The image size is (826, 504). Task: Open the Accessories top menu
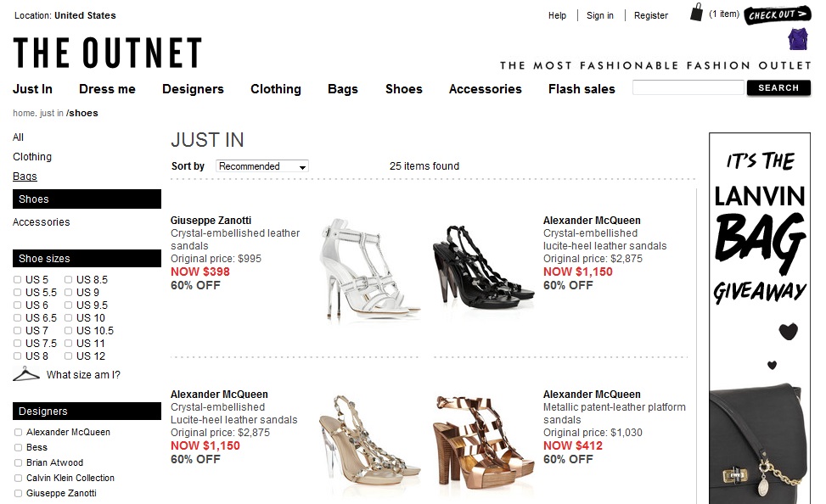coord(486,89)
